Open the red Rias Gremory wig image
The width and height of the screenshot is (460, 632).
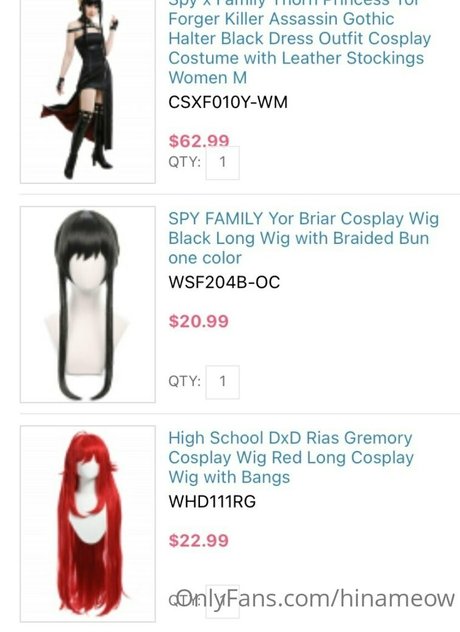coord(88,524)
